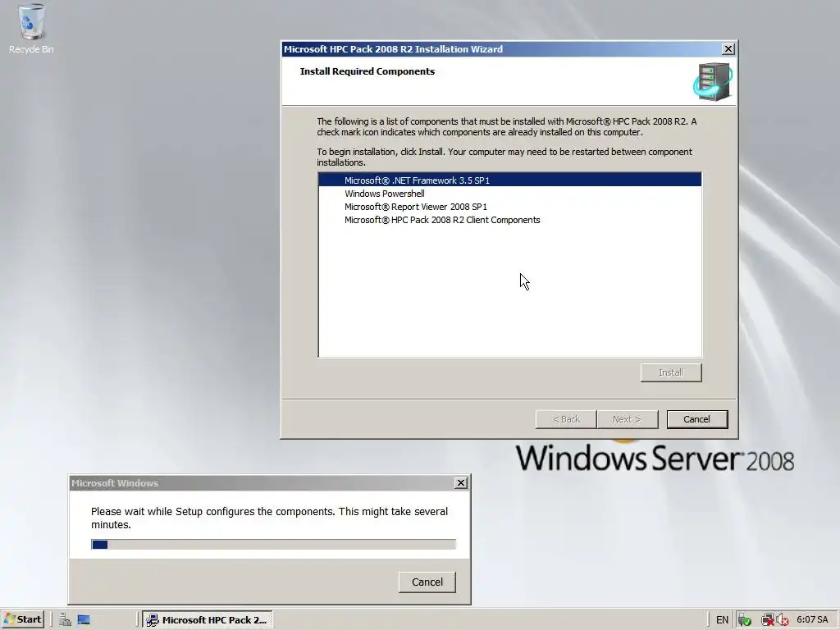840x630 pixels.
Task: Select HPC Pack 2008 R2 Client Components row
Action: pos(509,220)
